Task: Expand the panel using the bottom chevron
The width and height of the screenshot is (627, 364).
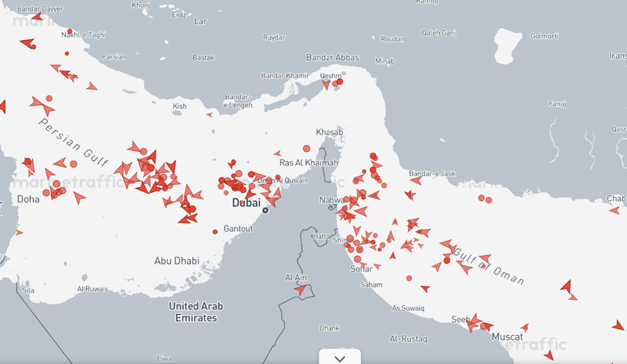Action: point(340,358)
